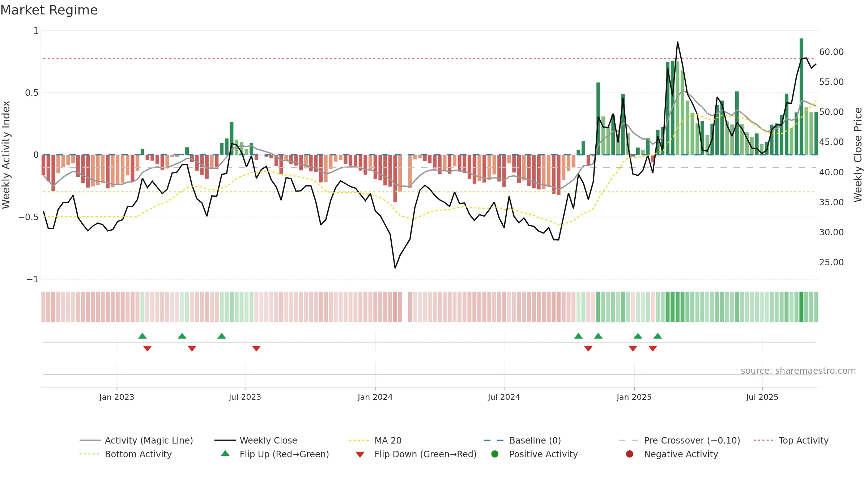The image size is (868, 488).
Task: Click the weekly close peak above 60.00
Action: click(x=677, y=42)
